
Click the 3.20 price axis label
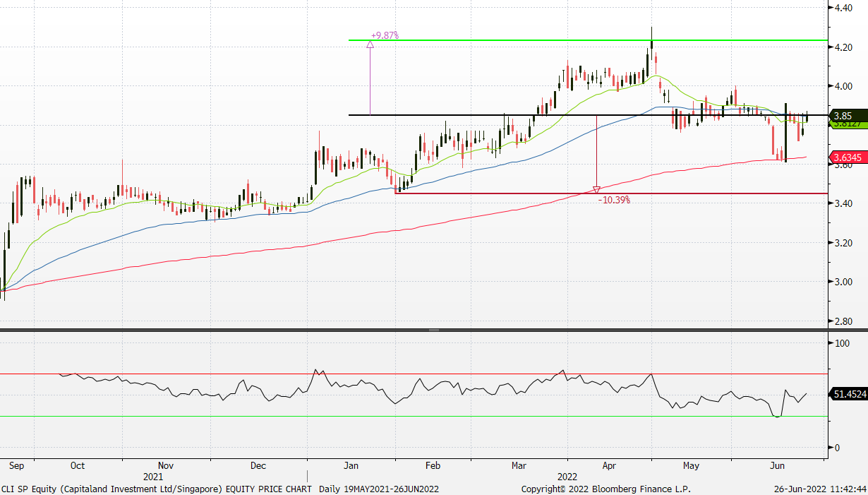[x=843, y=243]
